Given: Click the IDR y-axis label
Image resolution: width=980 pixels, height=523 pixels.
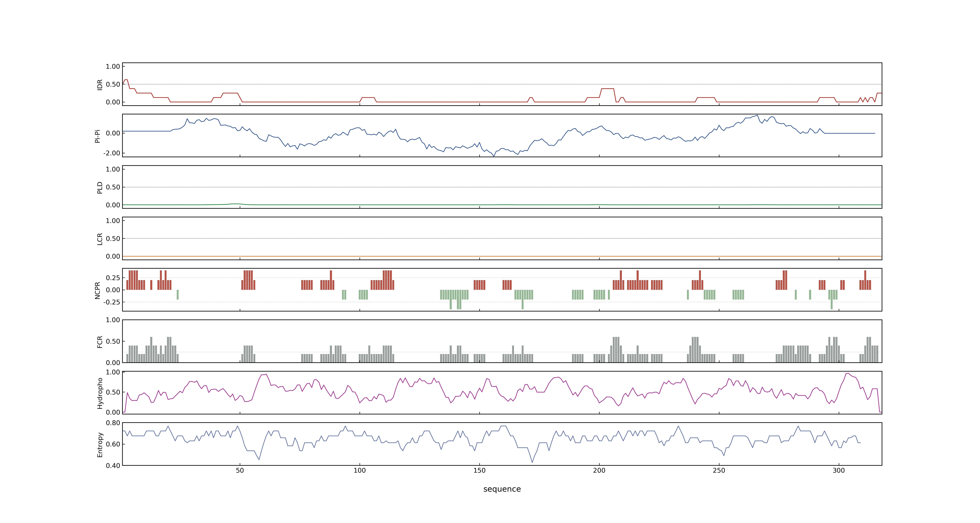Looking at the screenshot, I should (x=100, y=85).
